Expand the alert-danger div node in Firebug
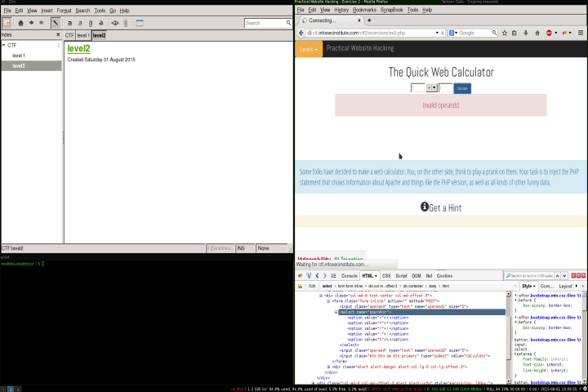This screenshot has height=392, width=588. (328, 367)
